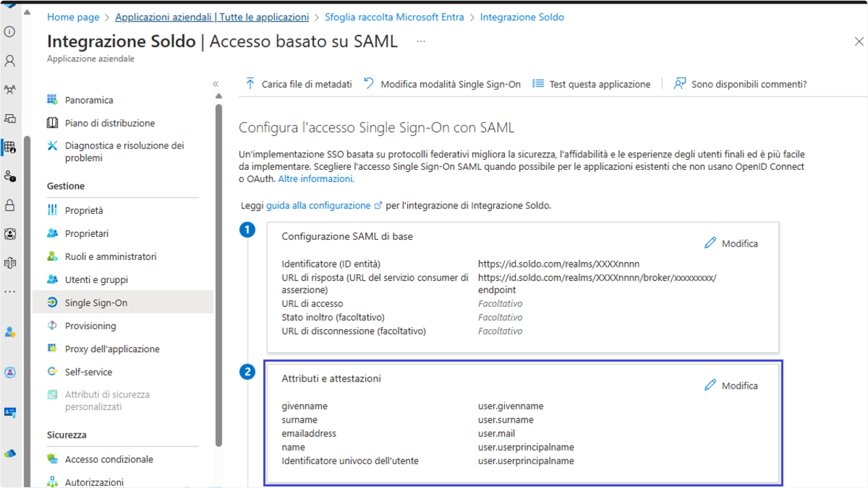Click Identificatore URL https://id.soldo.com/realms/XXXXnnnn

pos(559,264)
